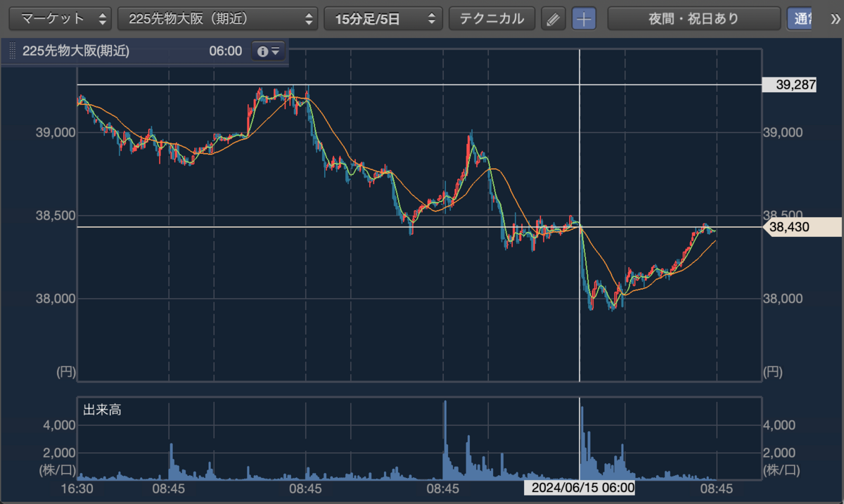844x504 pixels.
Task: Click the volume 4,000 label on left
Action: [x=58, y=425]
